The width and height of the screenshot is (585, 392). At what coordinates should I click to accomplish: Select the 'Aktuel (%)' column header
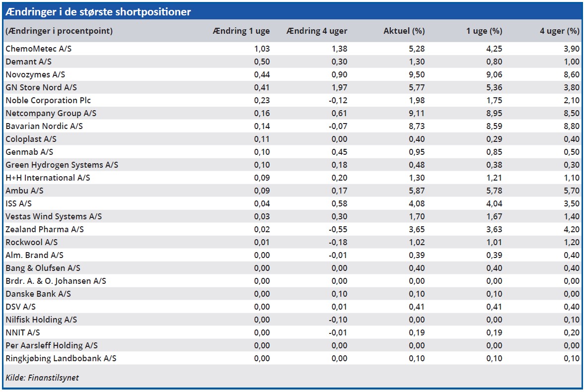pos(404,31)
